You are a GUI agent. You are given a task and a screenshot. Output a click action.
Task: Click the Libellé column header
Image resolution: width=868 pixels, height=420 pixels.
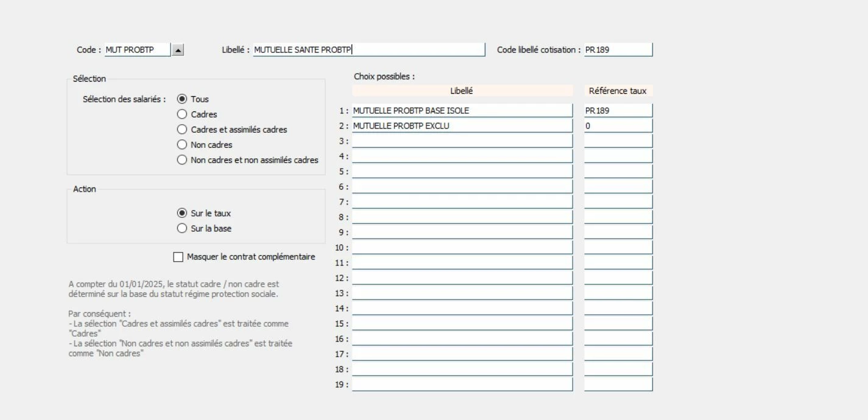[462, 91]
